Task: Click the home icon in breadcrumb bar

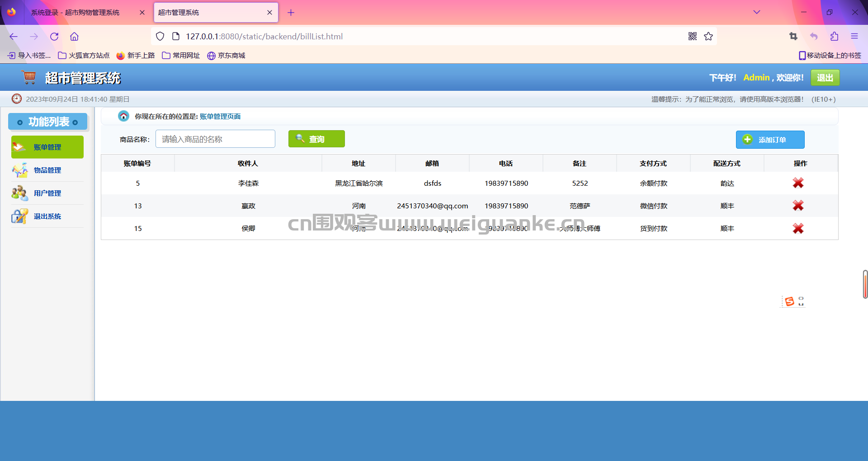Action: click(x=123, y=116)
